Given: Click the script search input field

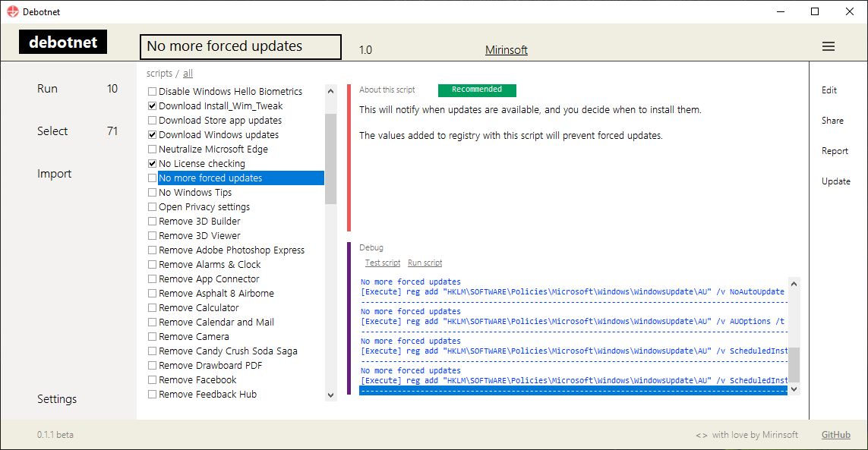Looking at the screenshot, I should coord(240,46).
